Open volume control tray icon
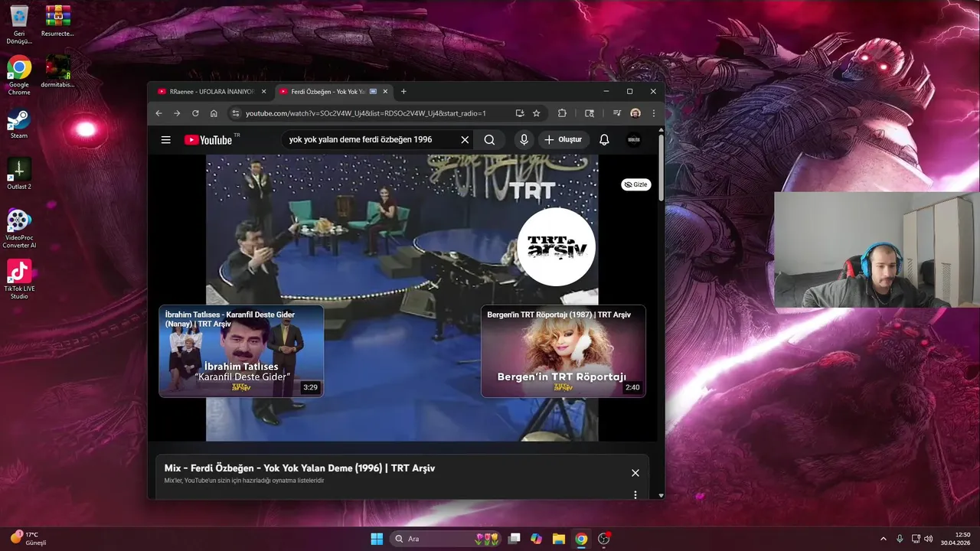This screenshot has height=551, width=980. (929, 539)
